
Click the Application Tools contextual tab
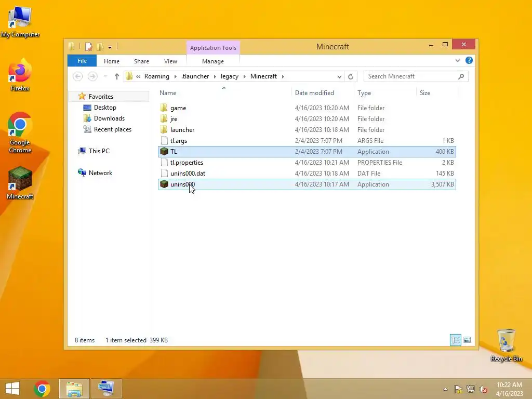(x=213, y=48)
